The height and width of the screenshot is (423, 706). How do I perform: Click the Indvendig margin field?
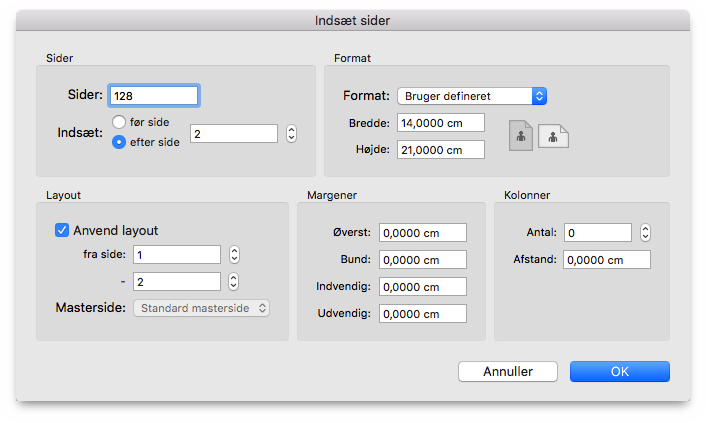(x=423, y=287)
